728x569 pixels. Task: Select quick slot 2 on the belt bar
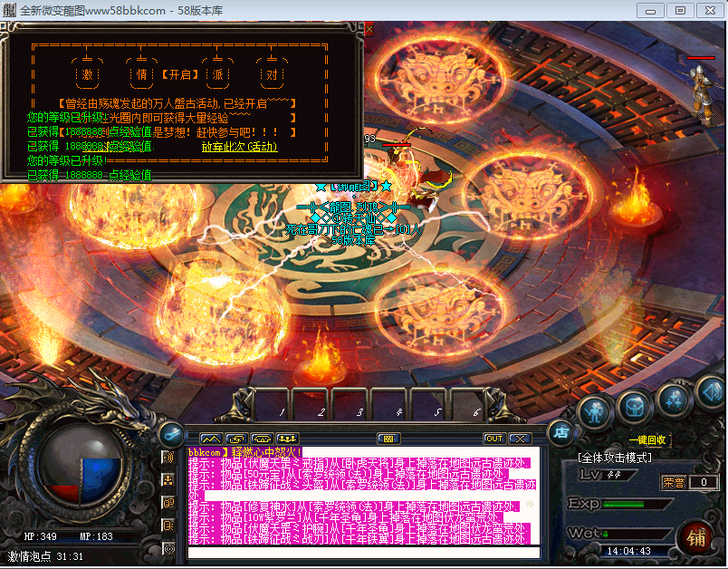(x=312, y=405)
